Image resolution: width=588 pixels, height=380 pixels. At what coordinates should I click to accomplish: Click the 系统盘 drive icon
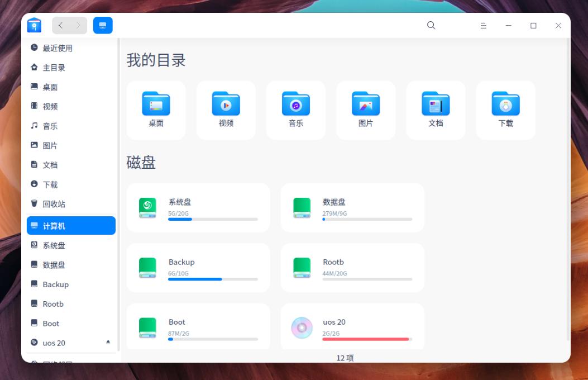click(147, 208)
